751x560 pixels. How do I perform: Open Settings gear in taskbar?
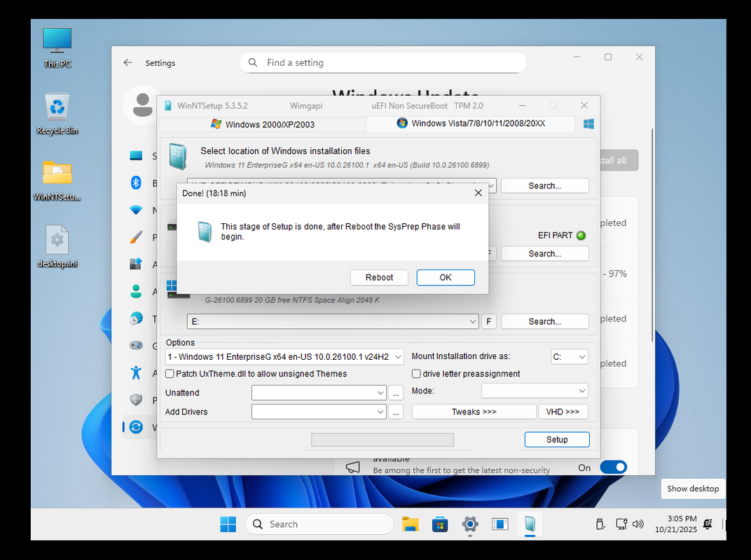coord(470,524)
